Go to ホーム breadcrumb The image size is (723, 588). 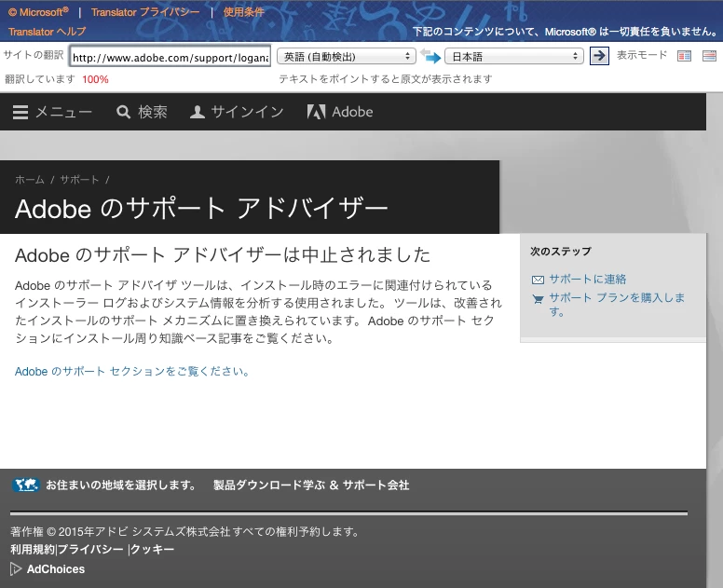[30, 180]
